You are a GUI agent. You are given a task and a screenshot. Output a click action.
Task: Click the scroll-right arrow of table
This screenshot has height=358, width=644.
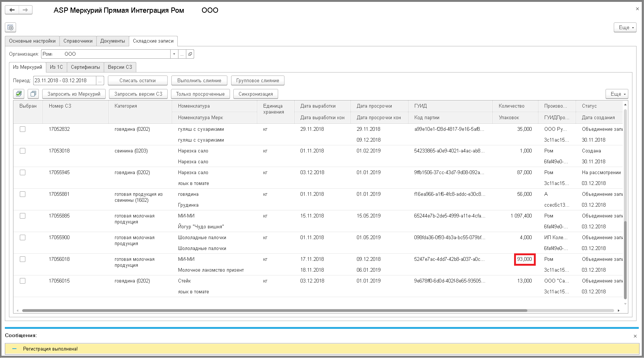coord(619,311)
